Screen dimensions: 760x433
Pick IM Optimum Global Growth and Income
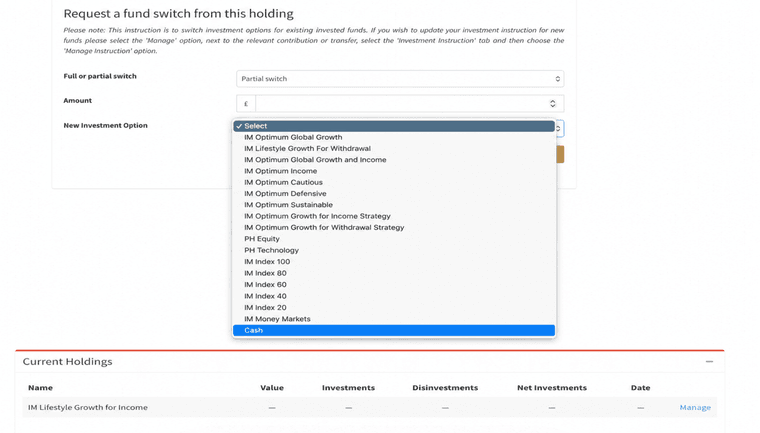pyautogui.click(x=315, y=160)
